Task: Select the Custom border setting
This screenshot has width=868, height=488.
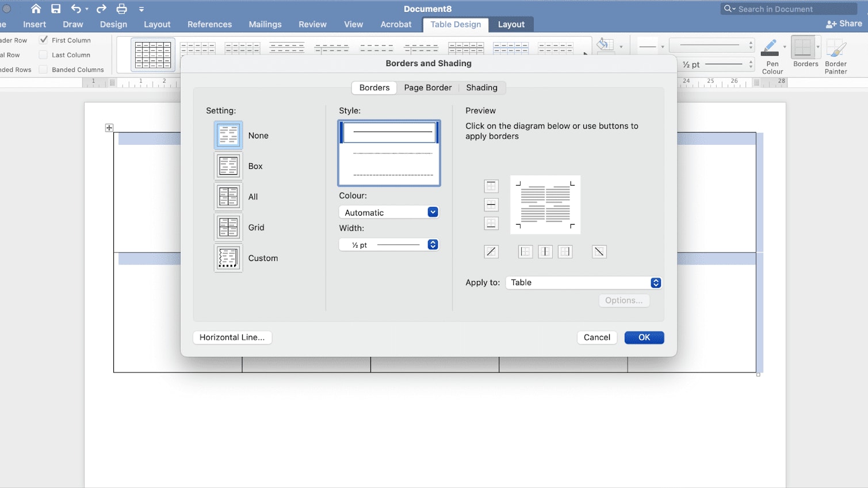Action: pyautogui.click(x=228, y=258)
